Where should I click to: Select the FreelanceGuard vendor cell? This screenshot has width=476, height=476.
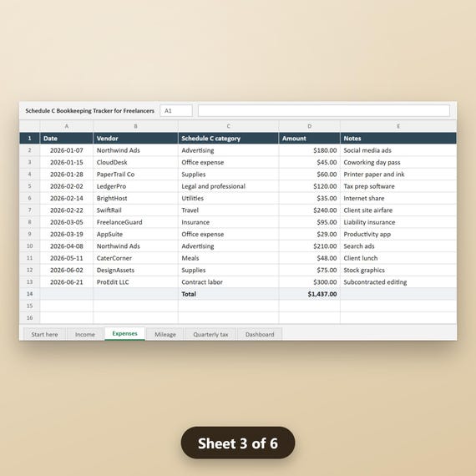[135, 222]
